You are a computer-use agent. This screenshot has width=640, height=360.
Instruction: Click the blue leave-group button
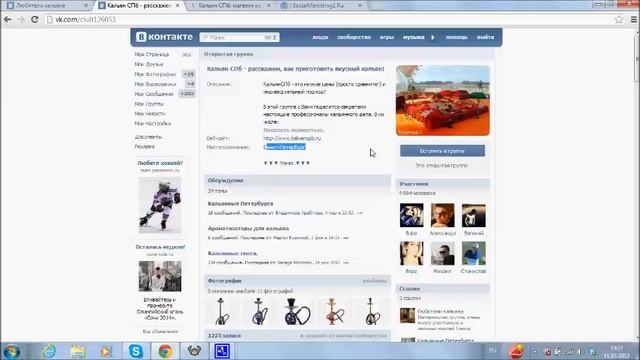coord(442,151)
